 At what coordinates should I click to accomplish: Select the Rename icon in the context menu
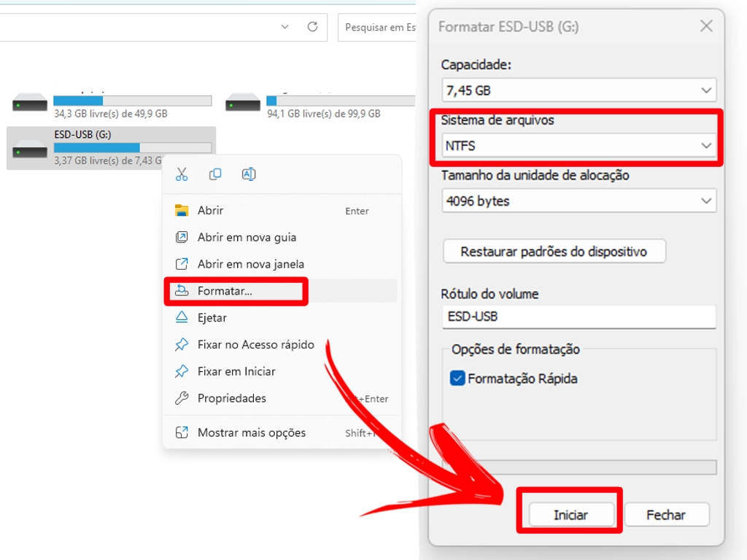coord(249,174)
